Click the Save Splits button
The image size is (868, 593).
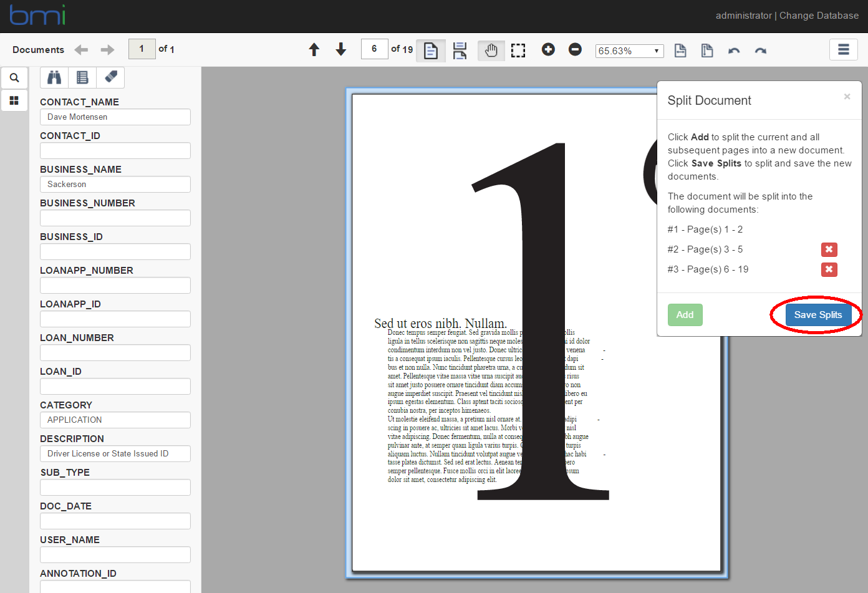[x=818, y=315]
